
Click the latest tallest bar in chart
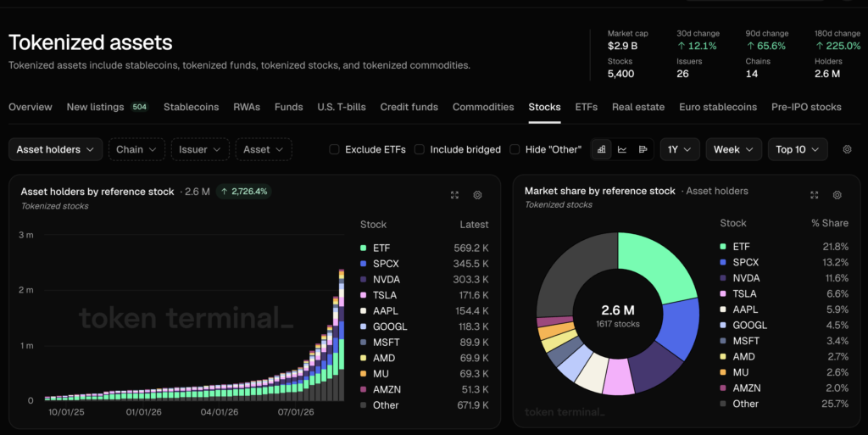(342, 335)
